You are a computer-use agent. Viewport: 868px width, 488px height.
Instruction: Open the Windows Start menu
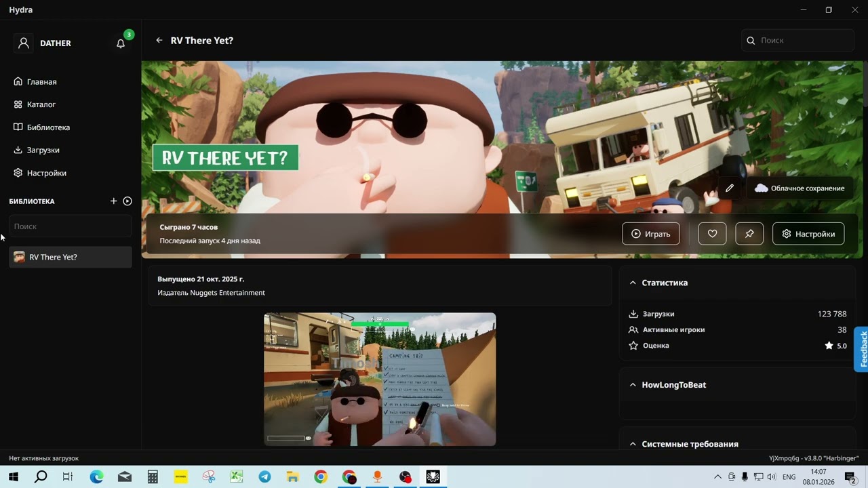click(x=13, y=477)
